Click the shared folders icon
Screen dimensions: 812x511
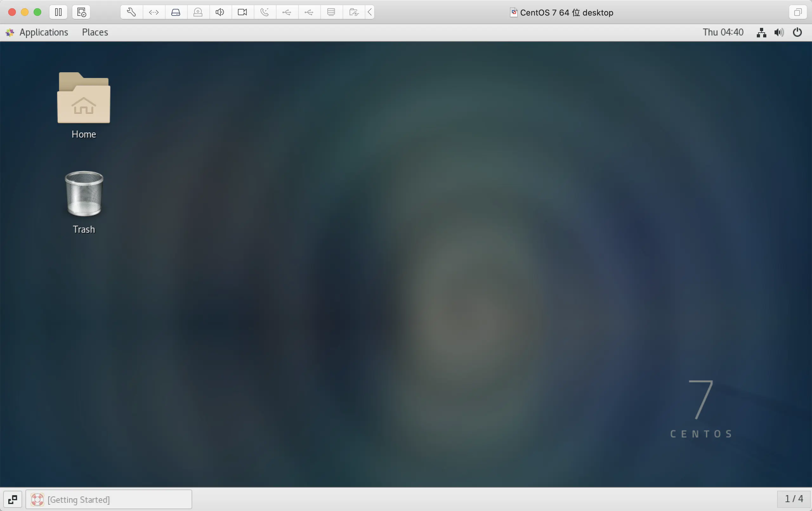pos(353,12)
